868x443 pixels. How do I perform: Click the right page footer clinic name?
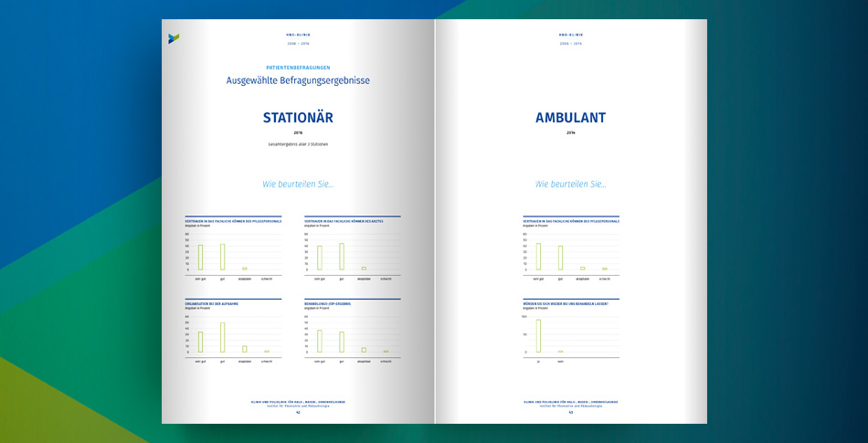pos(570,401)
